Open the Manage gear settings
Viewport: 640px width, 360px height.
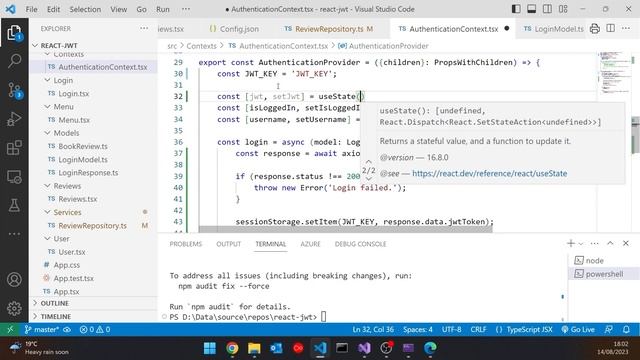[14, 308]
